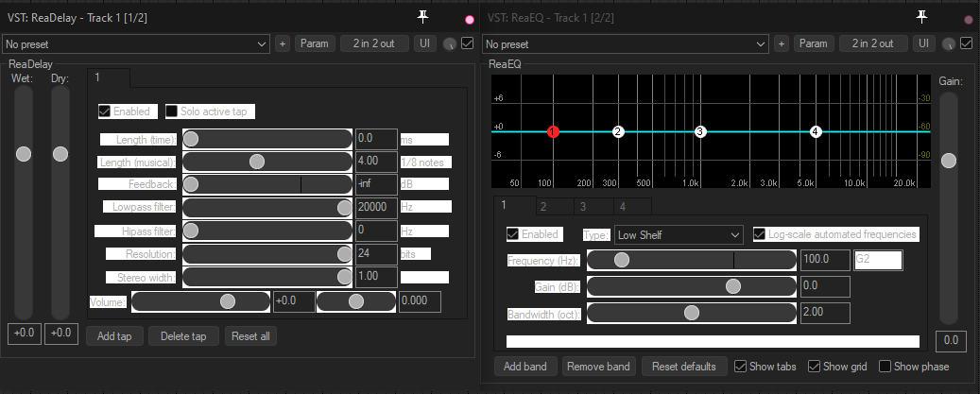Image resolution: width=980 pixels, height=394 pixels.
Task: Switch to EQ band tab 2
Action: (x=555, y=207)
